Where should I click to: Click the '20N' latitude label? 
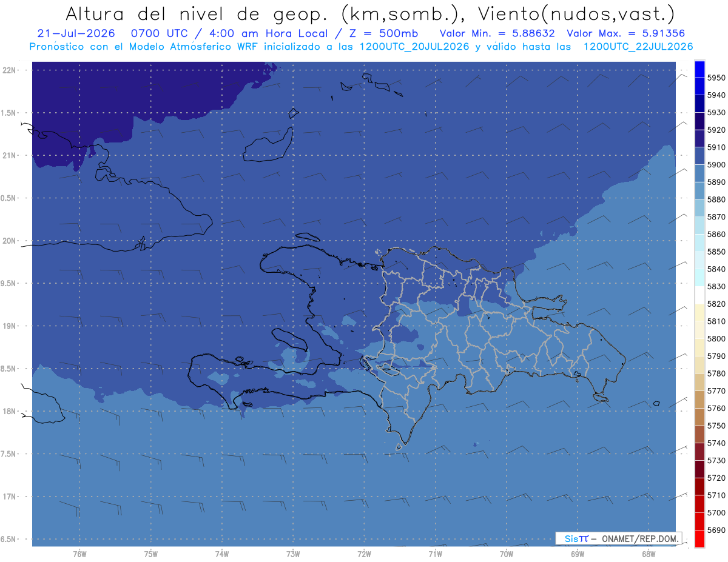tap(9, 241)
